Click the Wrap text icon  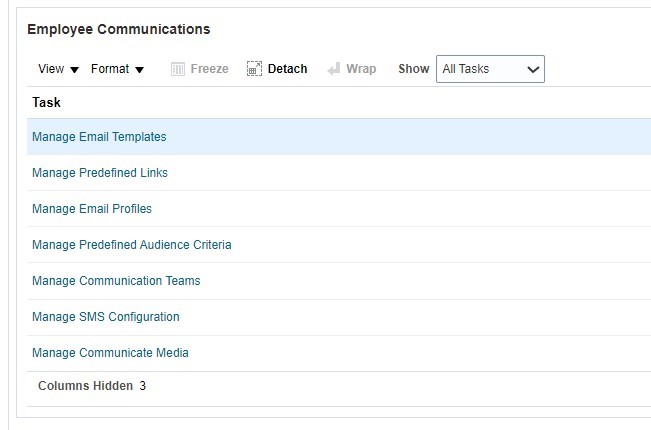click(334, 69)
